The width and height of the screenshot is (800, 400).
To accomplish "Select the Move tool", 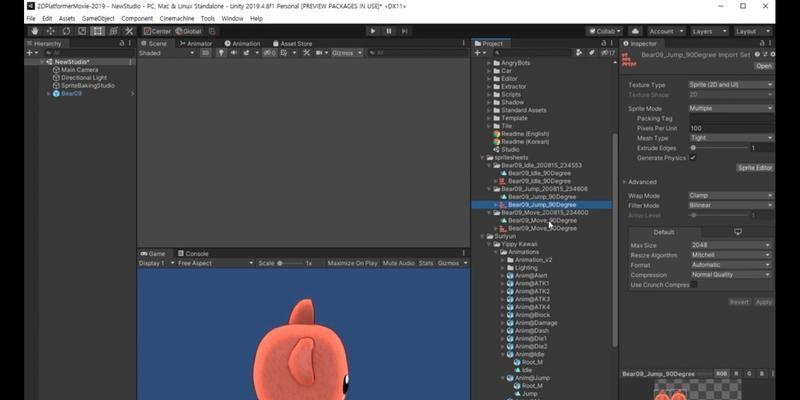I will [x=51, y=31].
